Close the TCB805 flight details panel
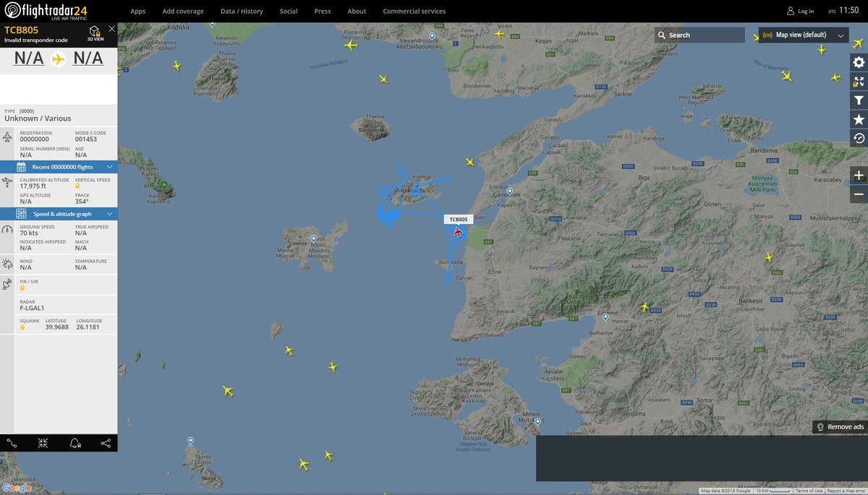The height and width of the screenshot is (495, 868). click(x=111, y=29)
